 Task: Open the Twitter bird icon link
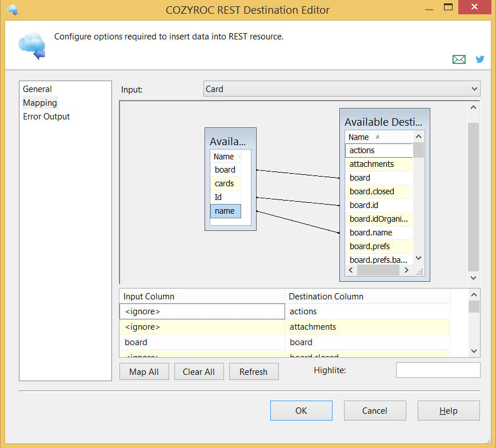point(480,59)
